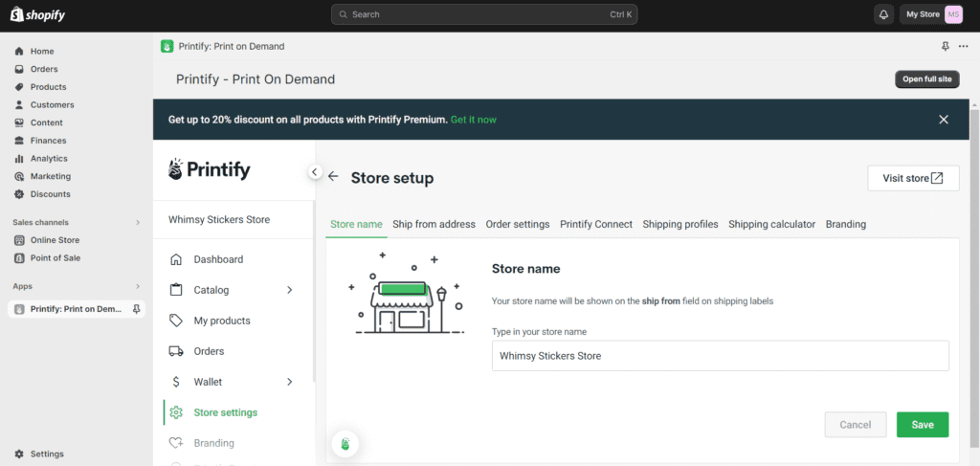Image resolution: width=980 pixels, height=466 pixels.
Task: Click the green Save button
Action: click(x=922, y=425)
